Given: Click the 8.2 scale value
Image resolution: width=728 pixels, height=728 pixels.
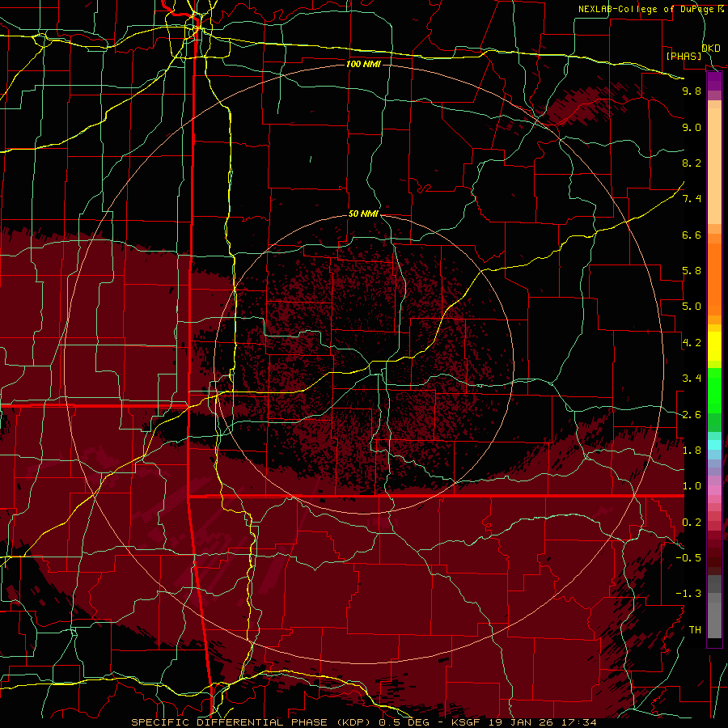Looking at the screenshot, I should (692, 163).
